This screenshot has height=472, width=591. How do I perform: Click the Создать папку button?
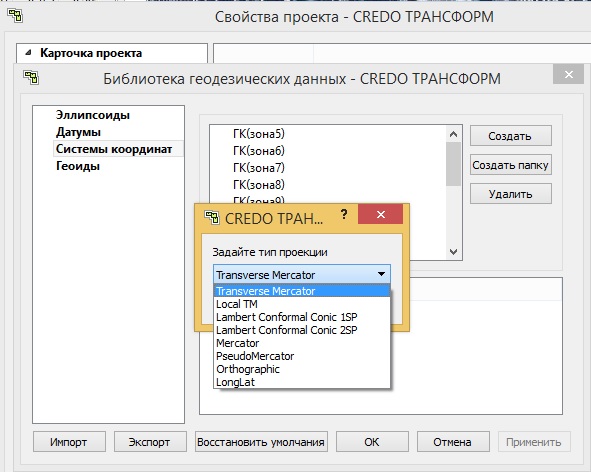click(510, 165)
